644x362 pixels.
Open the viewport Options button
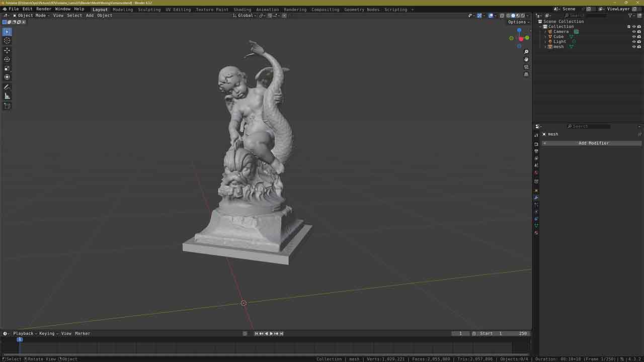[517, 22]
